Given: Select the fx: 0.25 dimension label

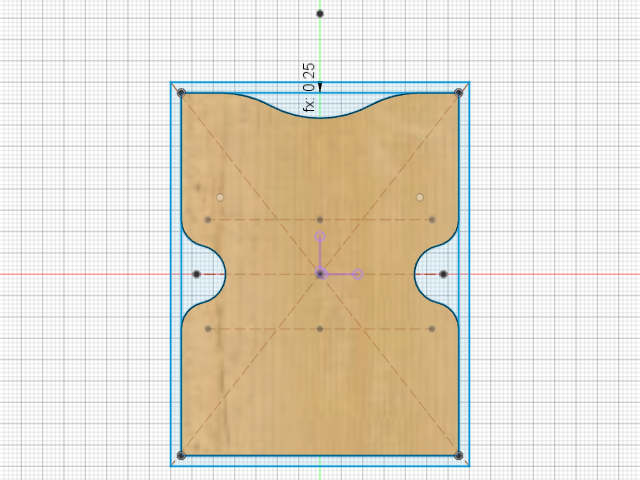Looking at the screenshot, I should tap(309, 87).
